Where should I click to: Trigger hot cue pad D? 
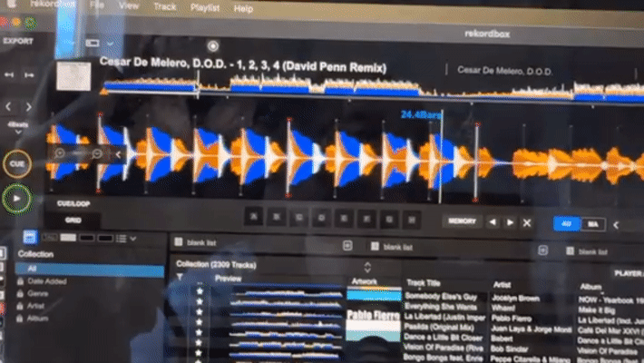tap(322, 219)
